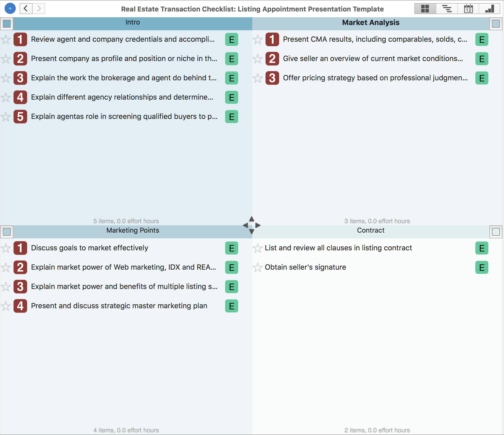The height and width of the screenshot is (435, 504).
Task: Go back with the left chevron
Action: [26, 9]
